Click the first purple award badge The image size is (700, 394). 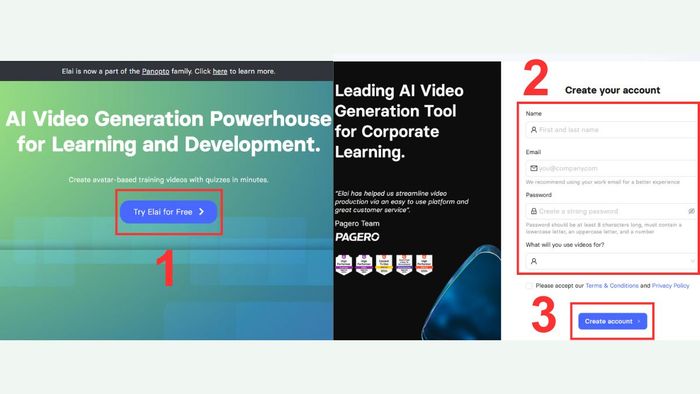(x=344, y=265)
